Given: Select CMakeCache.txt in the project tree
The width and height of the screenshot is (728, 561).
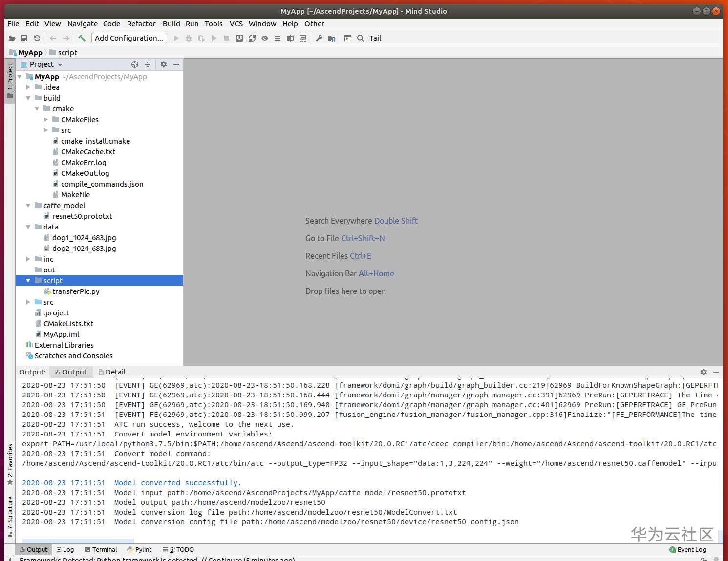Looking at the screenshot, I should [x=88, y=152].
